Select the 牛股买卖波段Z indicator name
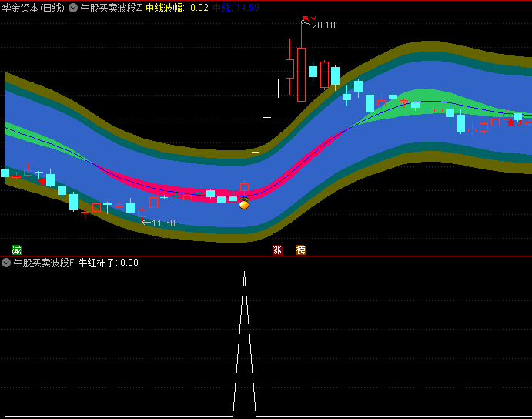This screenshot has height=419, width=532. pos(111,8)
